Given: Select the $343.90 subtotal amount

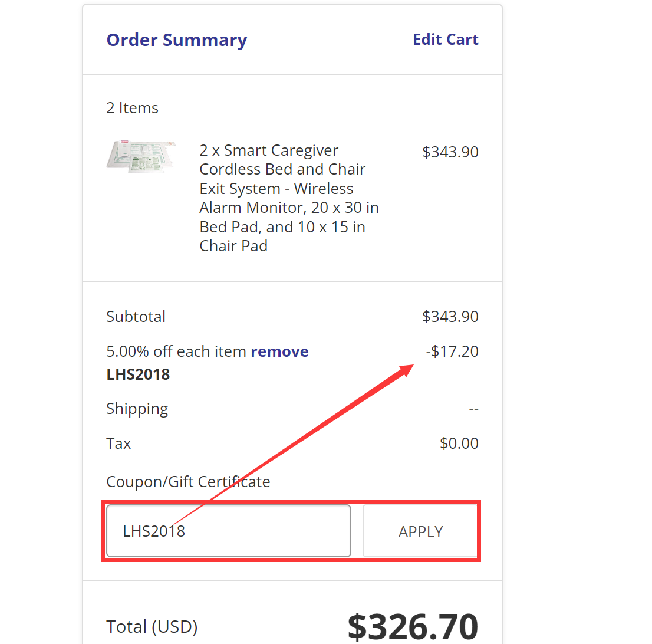Looking at the screenshot, I should (x=450, y=316).
